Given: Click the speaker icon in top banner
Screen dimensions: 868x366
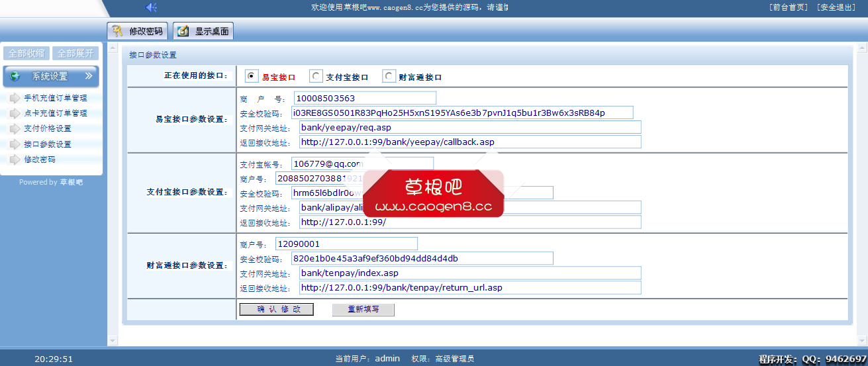Looking at the screenshot, I should coord(151,7).
